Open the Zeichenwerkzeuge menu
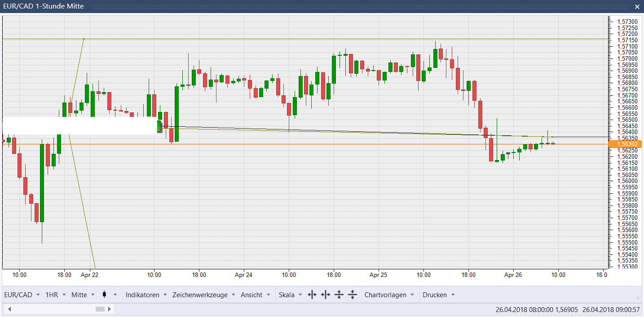The image size is (644, 317). (204, 295)
